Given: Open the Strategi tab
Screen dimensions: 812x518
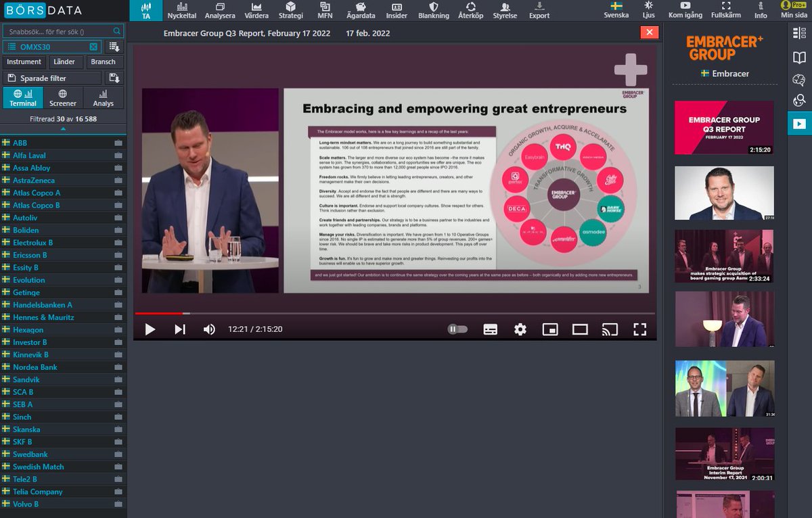Looking at the screenshot, I should [x=291, y=10].
